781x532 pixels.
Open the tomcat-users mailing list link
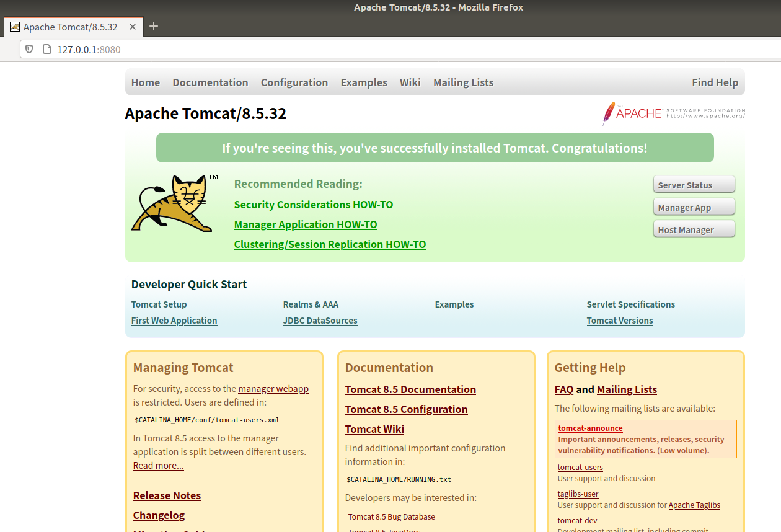pyautogui.click(x=580, y=468)
